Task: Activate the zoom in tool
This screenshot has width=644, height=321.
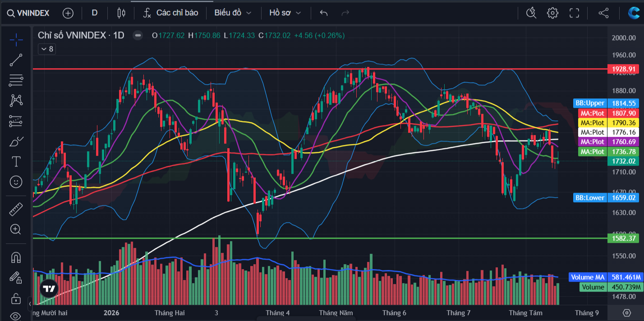Action: [x=16, y=229]
